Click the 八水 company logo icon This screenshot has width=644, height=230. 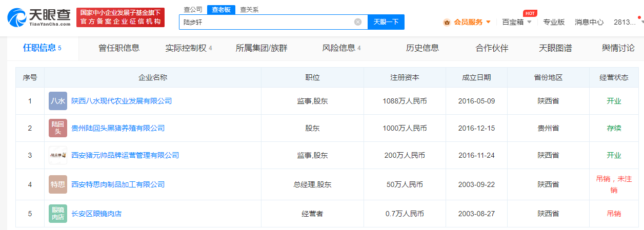click(x=58, y=101)
